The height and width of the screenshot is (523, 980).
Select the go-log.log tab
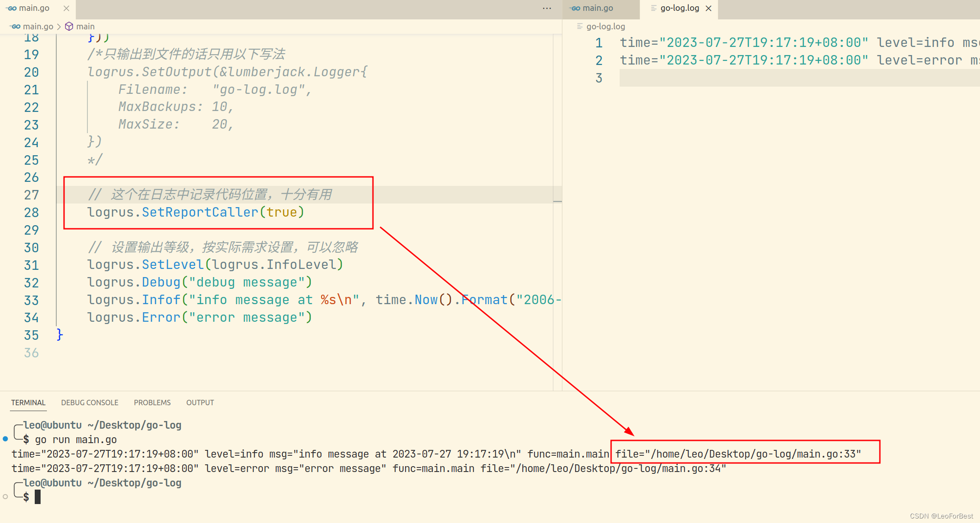click(679, 8)
